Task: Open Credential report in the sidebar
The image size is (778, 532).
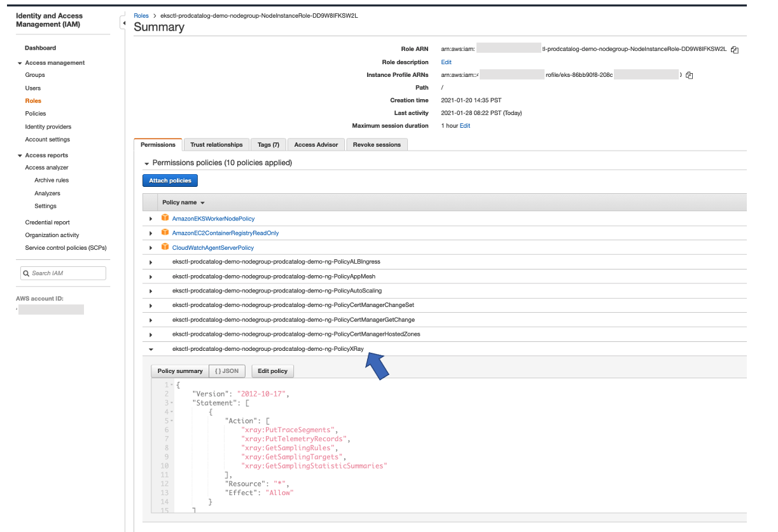Action: tap(48, 222)
